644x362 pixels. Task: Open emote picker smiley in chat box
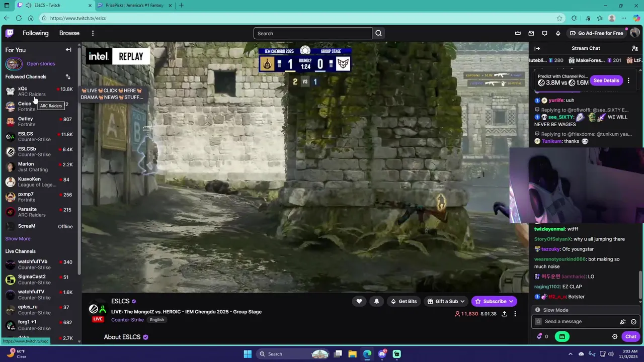pos(633,322)
